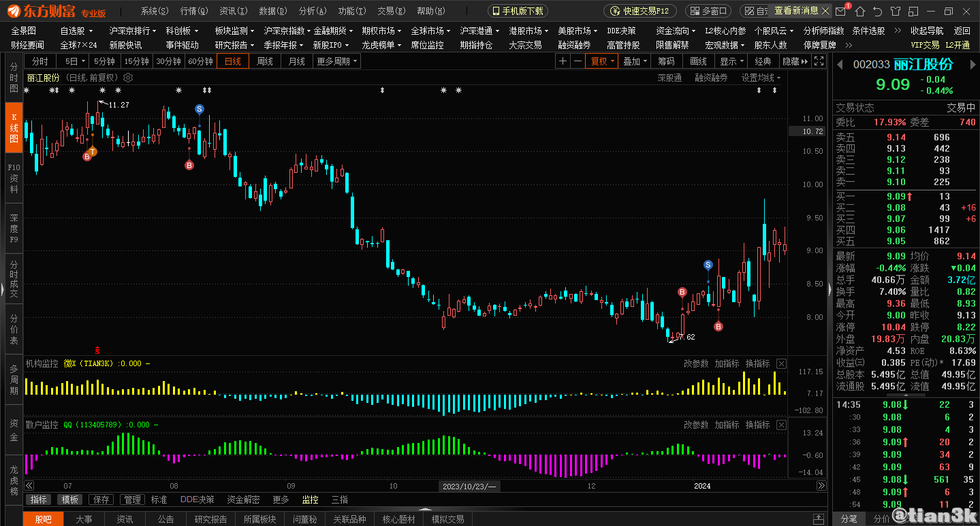Open the 行情(Q) menu
Image resolution: width=980 pixels, height=526 pixels.
tap(194, 11)
